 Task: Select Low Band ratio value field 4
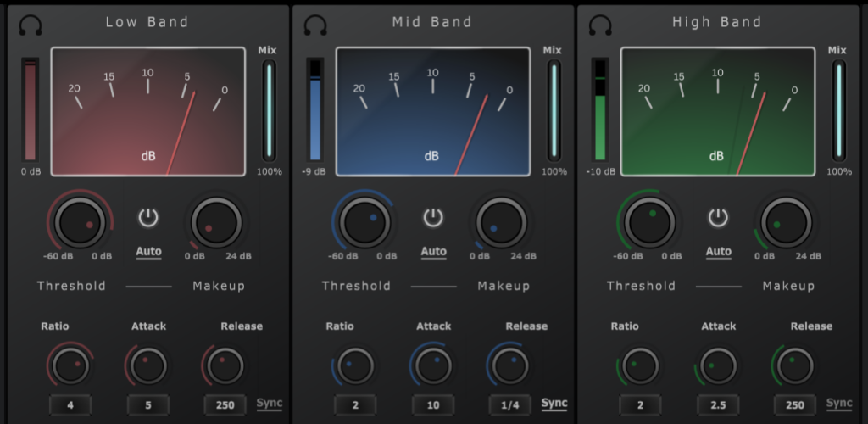(x=70, y=405)
